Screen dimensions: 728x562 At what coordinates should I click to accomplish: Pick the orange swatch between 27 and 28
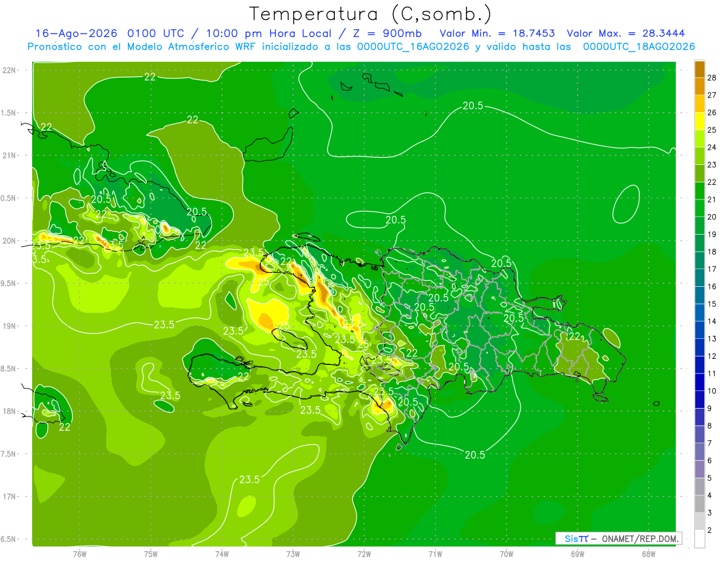699,87
